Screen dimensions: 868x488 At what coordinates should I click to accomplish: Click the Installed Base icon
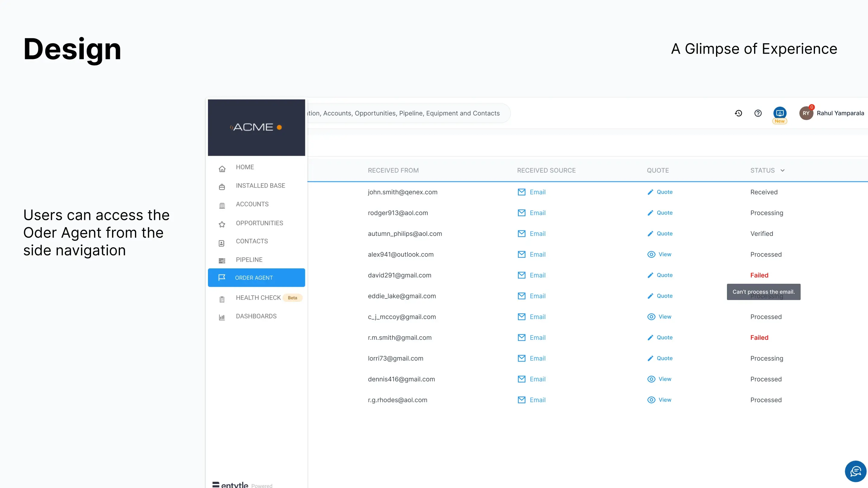click(222, 187)
